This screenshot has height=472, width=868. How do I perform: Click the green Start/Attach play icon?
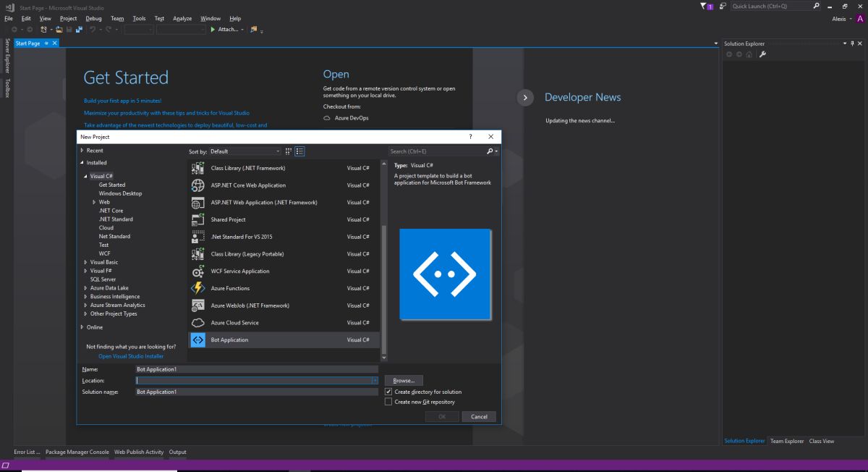tap(213, 30)
